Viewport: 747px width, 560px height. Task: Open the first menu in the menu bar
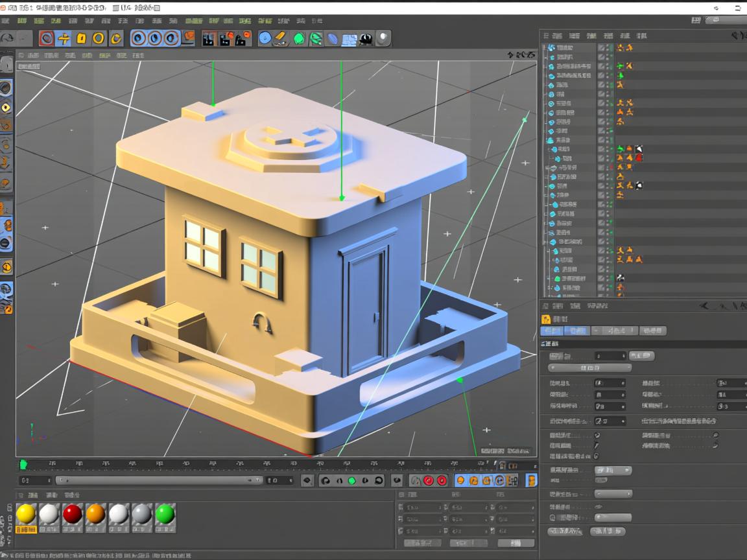[x=5, y=21]
